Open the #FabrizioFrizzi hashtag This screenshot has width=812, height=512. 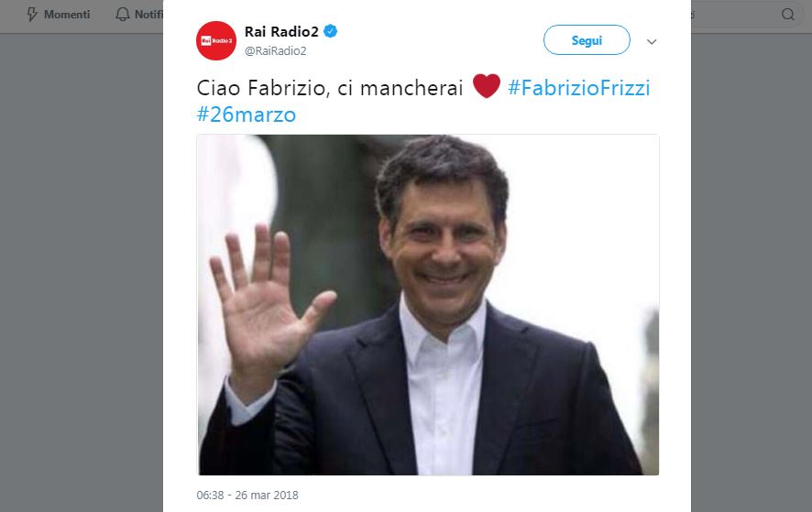(578, 88)
